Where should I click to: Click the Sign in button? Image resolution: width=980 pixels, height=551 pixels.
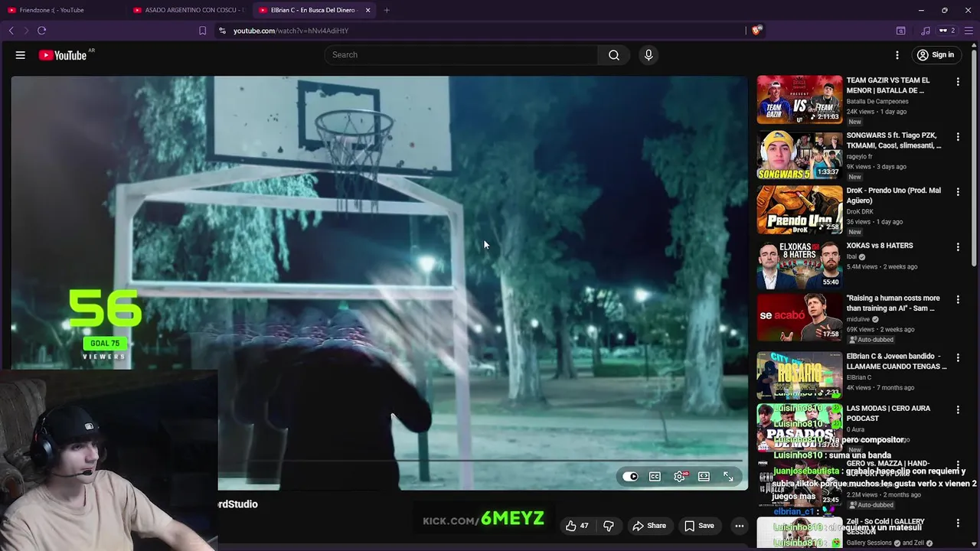click(x=936, y=55)
